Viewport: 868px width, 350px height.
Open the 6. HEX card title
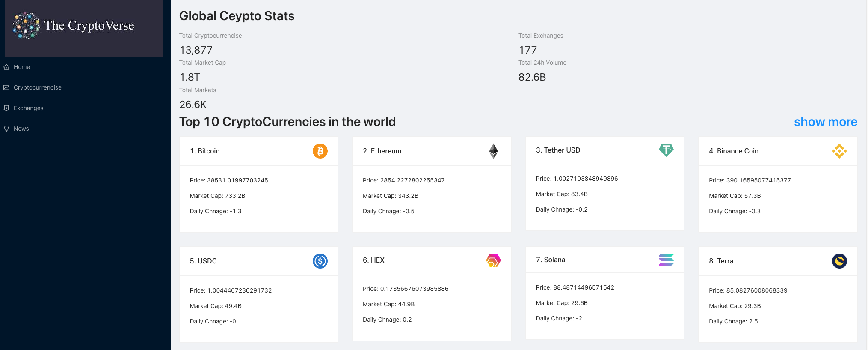[x=373, y=260]
